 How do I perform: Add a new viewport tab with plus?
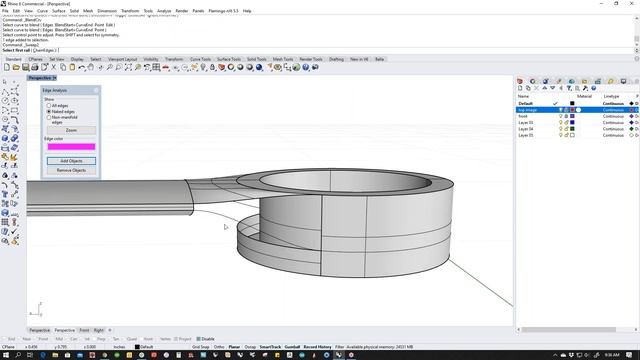(110, 330)
